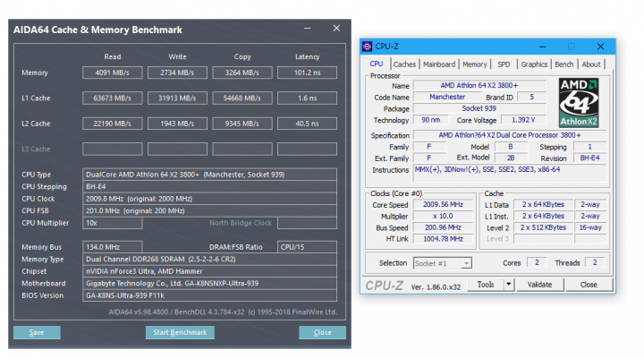Click the Bus Speed value 200.96 MHz
The width and height of the screenshot is (644, 359).
click(443, 227)
